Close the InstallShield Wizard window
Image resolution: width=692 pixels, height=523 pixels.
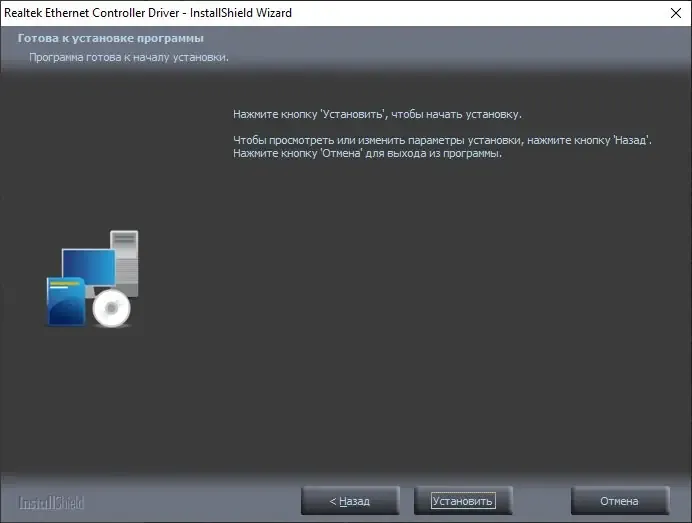coord(676,13)
